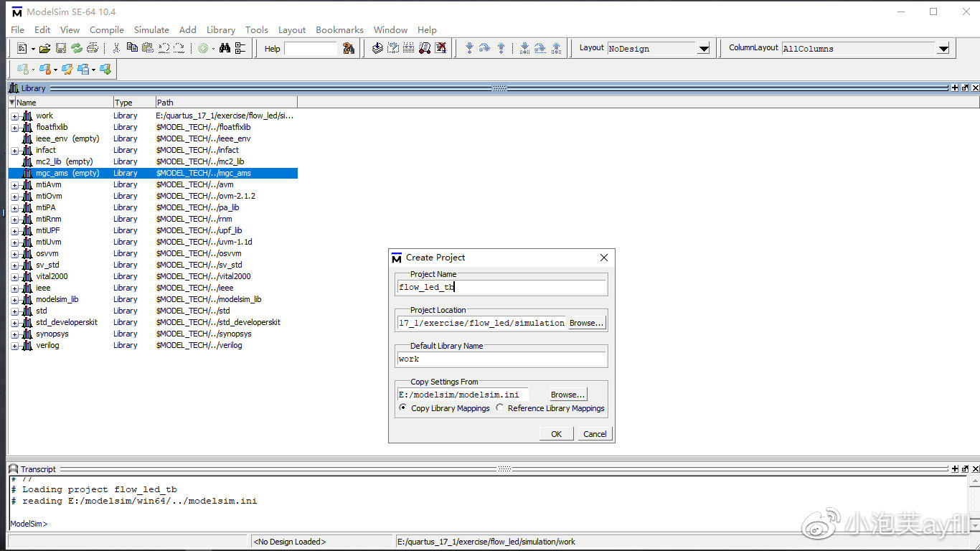Click the first blue Step Into arrow
This screenshot has height=551, width=980.
(469, 48)
